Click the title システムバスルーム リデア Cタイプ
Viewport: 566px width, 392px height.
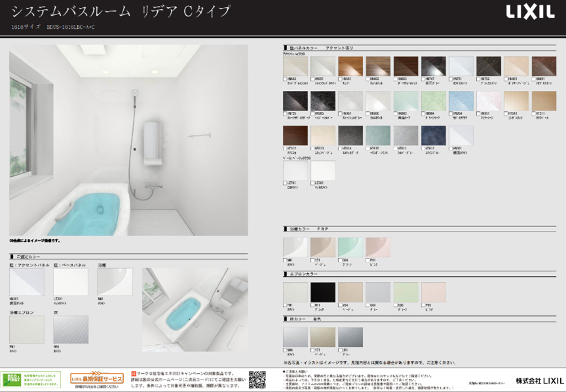coord(121,12)
